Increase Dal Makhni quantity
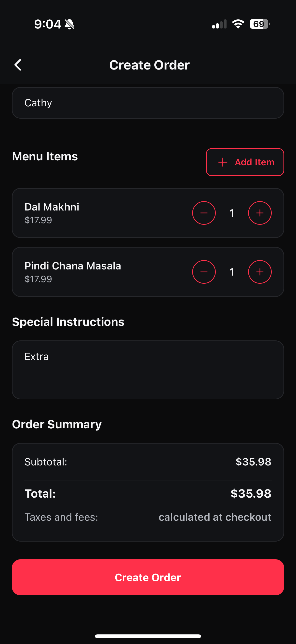 coord(260,213)
